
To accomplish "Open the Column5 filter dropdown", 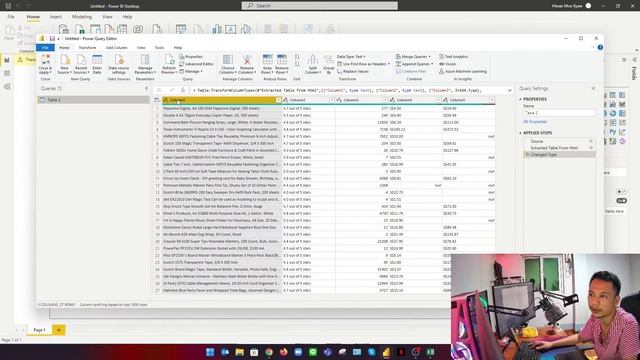I will point(492,100).
